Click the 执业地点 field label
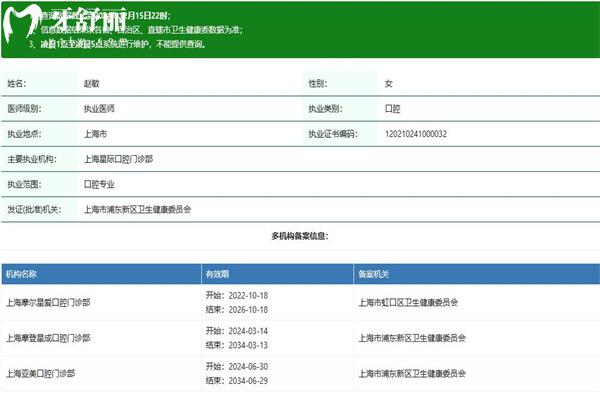This screenshot has width=600, height=400. pyautogui.click(x=24, y=134)
